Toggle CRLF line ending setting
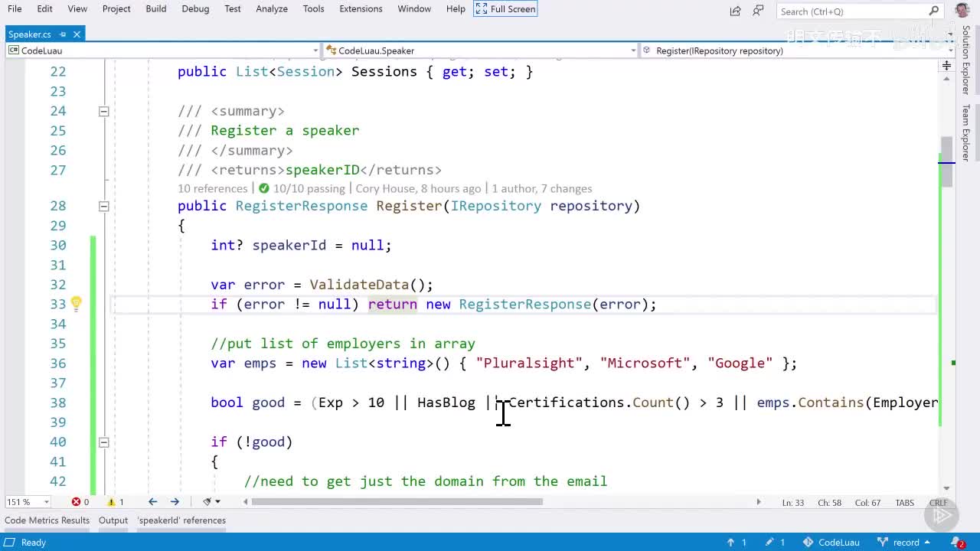The image size is (980, 551). click(939, 503)
